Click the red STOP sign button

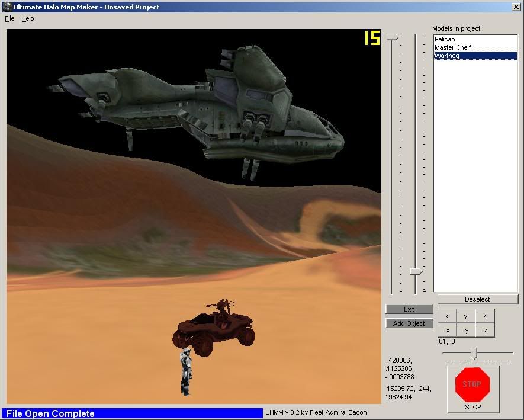[x=473, y=389]
